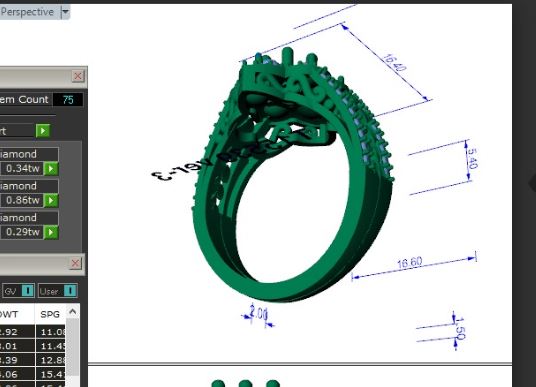Toggle the User switch
The width and height of the screenshot is (536, 387).
[70, 291]
